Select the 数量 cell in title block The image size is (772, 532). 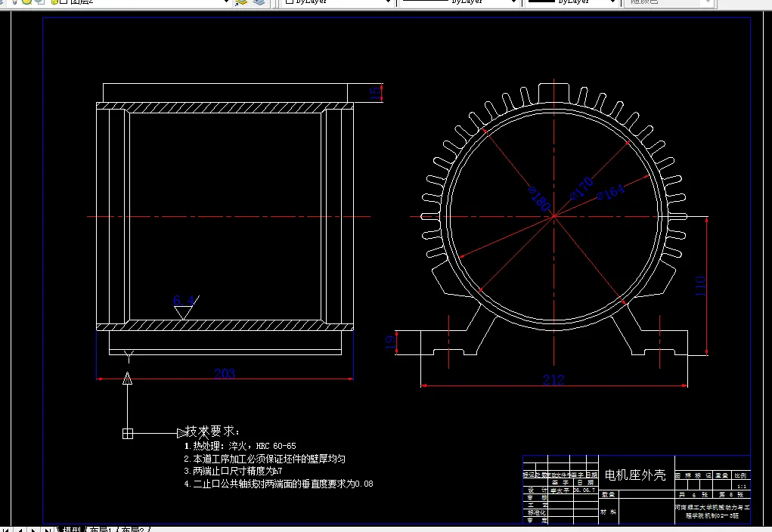pyautogui.click(x=608, y=494)
